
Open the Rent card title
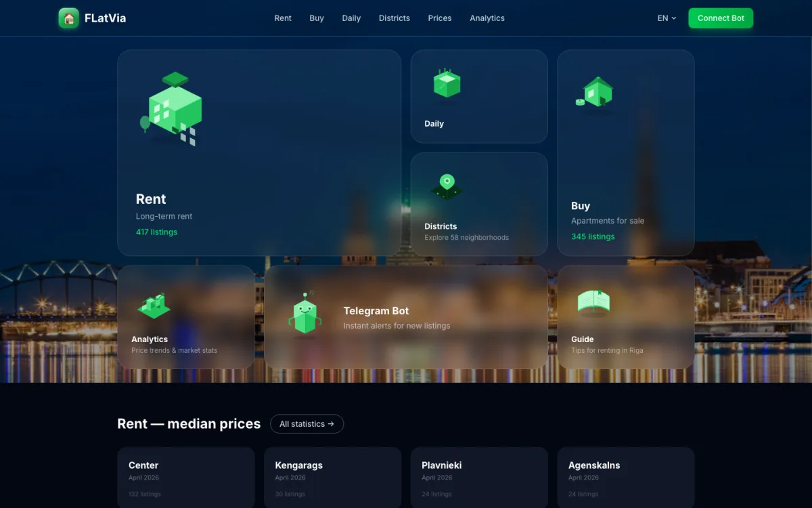coord(151,199)
